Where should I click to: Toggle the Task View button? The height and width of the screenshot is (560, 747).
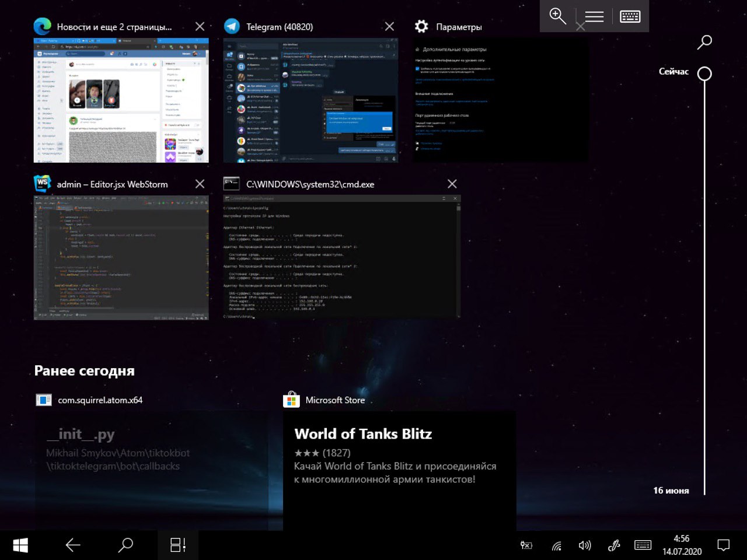(178, 545)
